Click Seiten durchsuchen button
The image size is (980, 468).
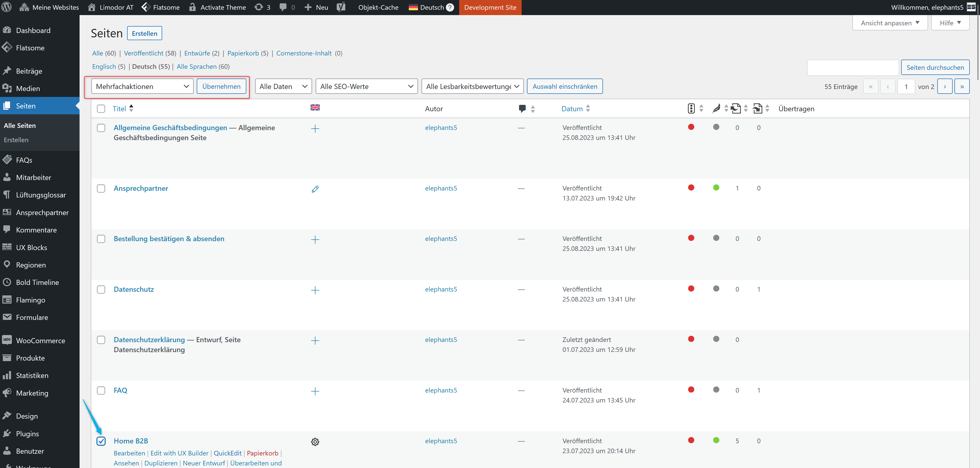tap(935, 67)
